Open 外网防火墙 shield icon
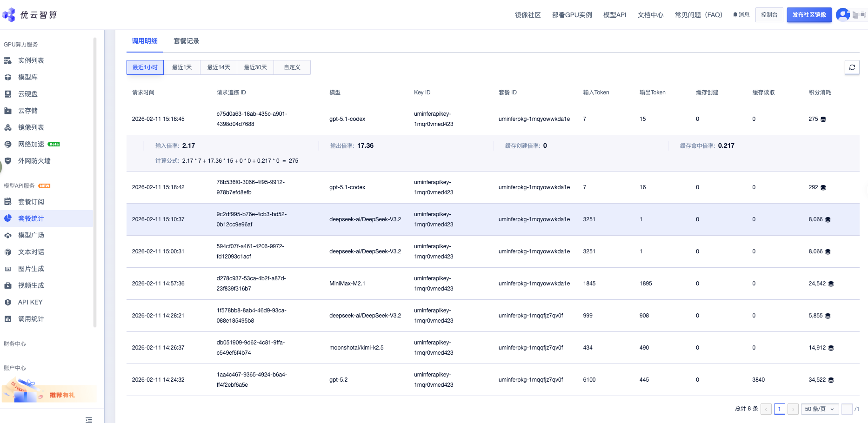The image size is (868, 423). [x=8, y=161]
